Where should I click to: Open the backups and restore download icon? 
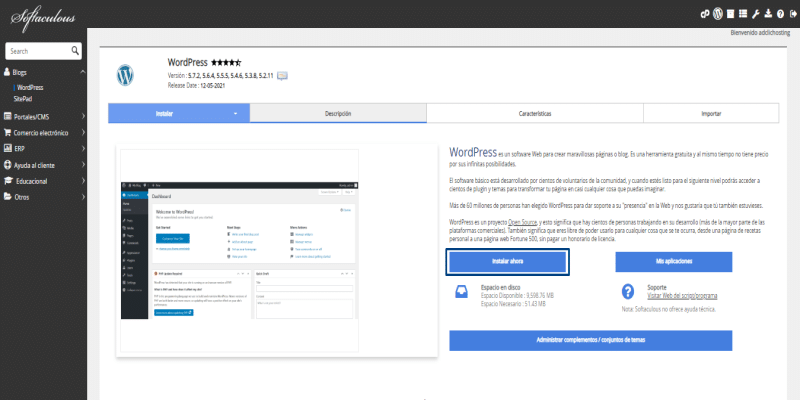click(768, 14)
